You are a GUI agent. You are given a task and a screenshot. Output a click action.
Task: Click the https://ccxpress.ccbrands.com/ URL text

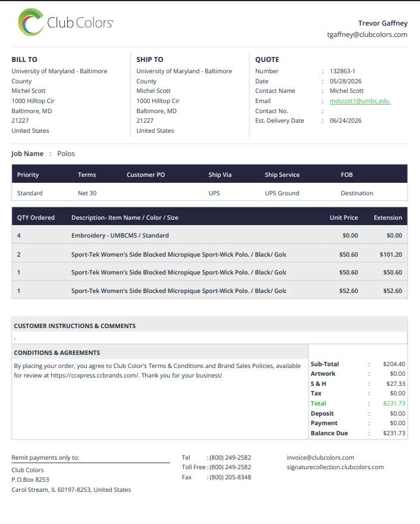[x=95, y=376]
